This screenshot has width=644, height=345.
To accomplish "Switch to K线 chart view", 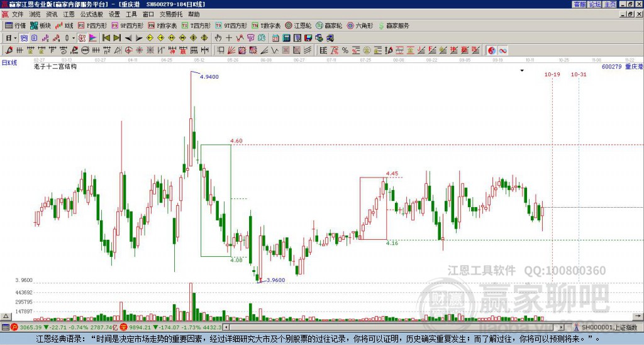I will point(64,25).
